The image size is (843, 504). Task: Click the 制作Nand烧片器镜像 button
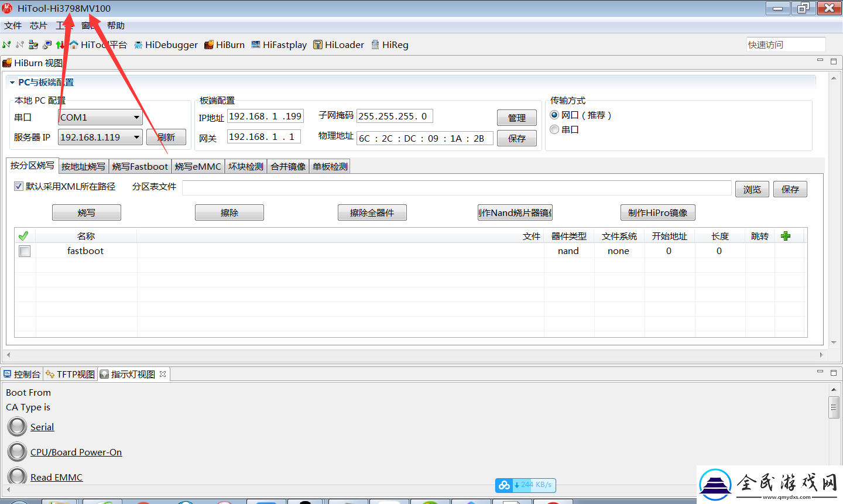pos(515,212)
